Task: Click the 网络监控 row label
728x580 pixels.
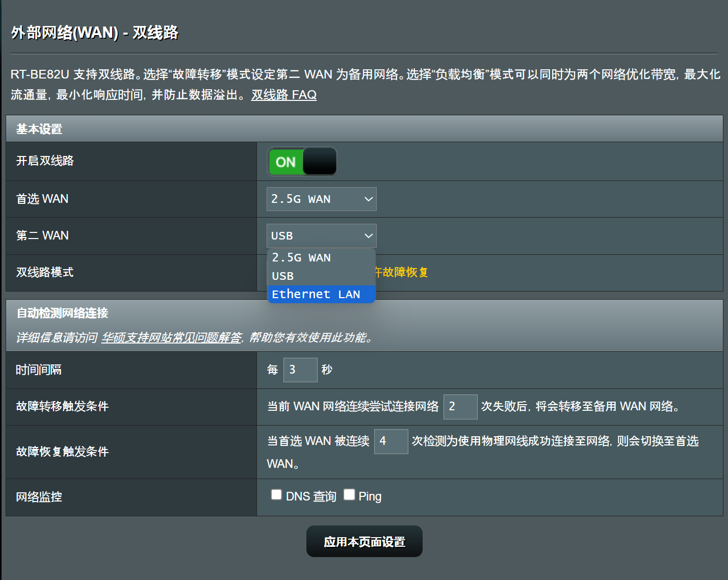Action: tap(39, 497)
